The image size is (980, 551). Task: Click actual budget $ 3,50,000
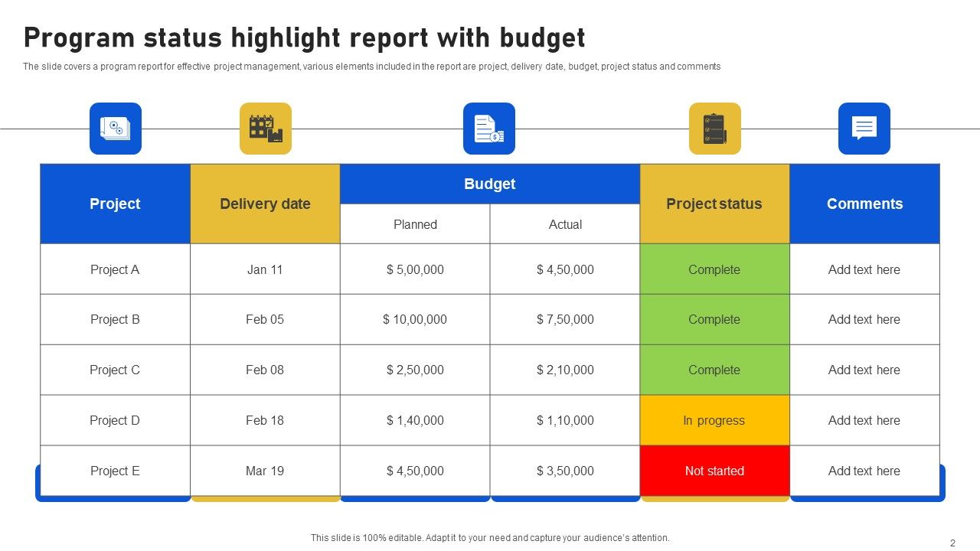point(565,471)
